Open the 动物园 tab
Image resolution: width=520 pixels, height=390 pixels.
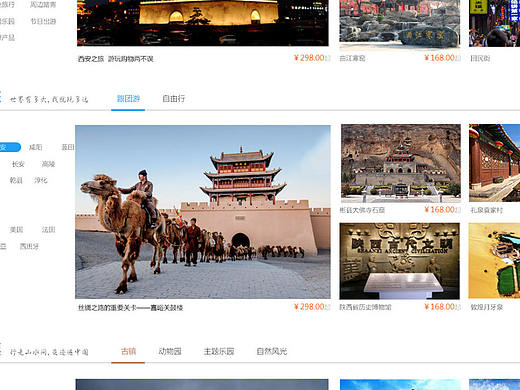point(170,351)
